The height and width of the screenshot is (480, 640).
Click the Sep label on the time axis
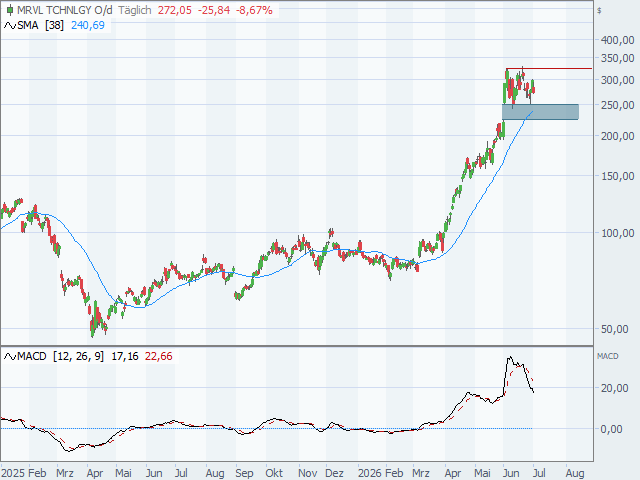(x=244, y=473)
